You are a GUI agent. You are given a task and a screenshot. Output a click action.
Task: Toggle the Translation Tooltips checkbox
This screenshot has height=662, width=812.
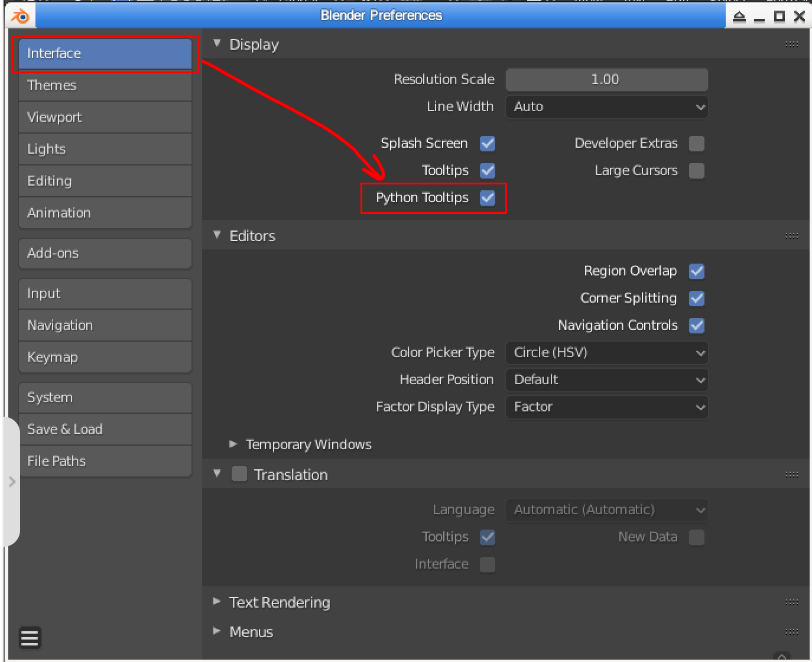click(488, 537)
